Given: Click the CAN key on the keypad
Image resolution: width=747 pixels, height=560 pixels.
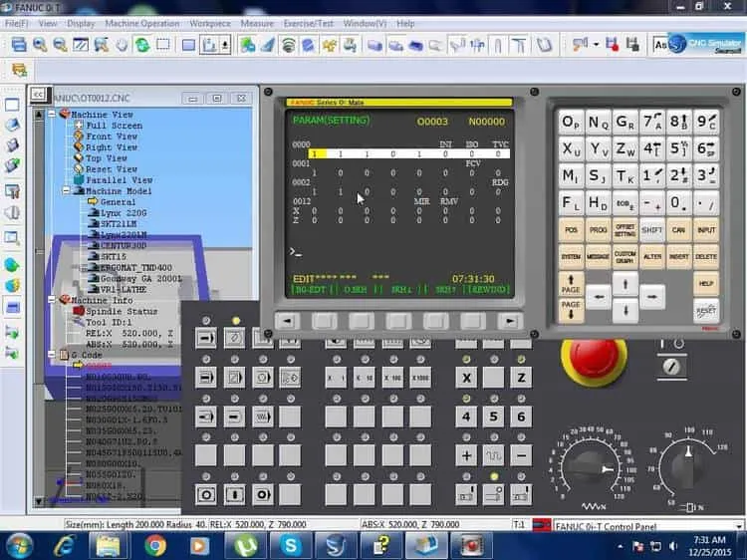Looking at the screenshot, I should pos(679,230).
